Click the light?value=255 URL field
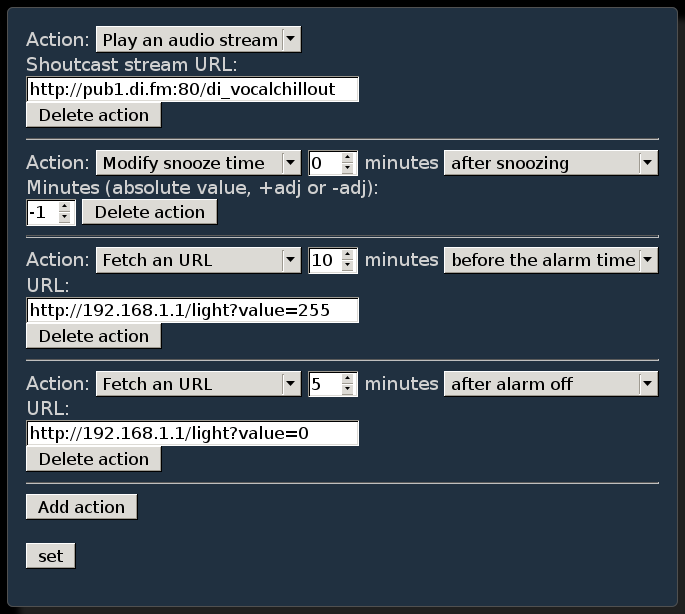 192,310
